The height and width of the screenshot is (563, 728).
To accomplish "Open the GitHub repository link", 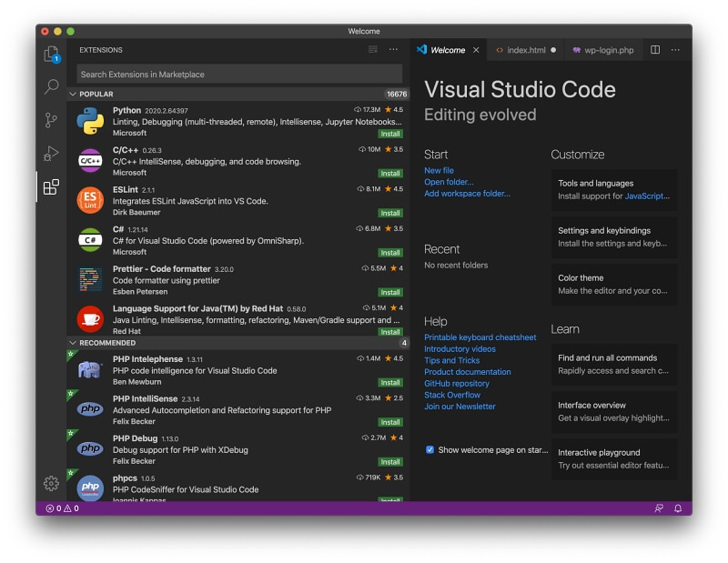I will [x=457, y=384].
